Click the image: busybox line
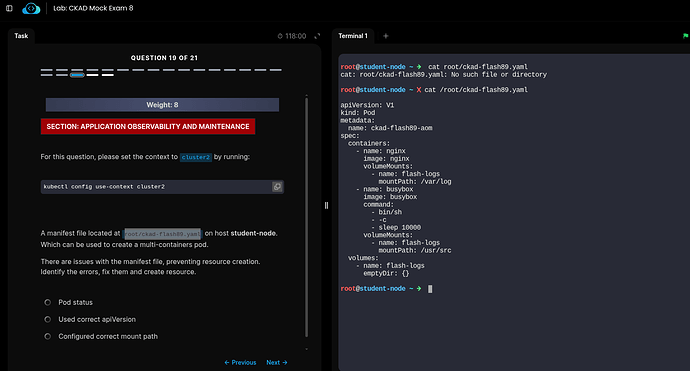This screenshot has width=690, height=371. pyautogui.click(x=390, y=197)
